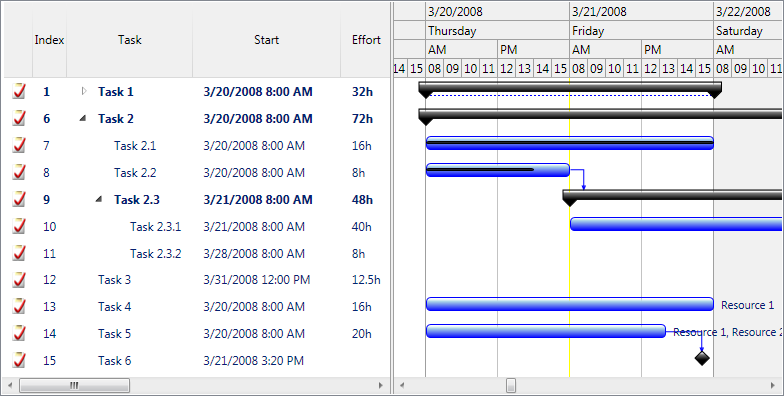Click the Thursday day header
Screen dimensions: 784x396
coord(498,31)
